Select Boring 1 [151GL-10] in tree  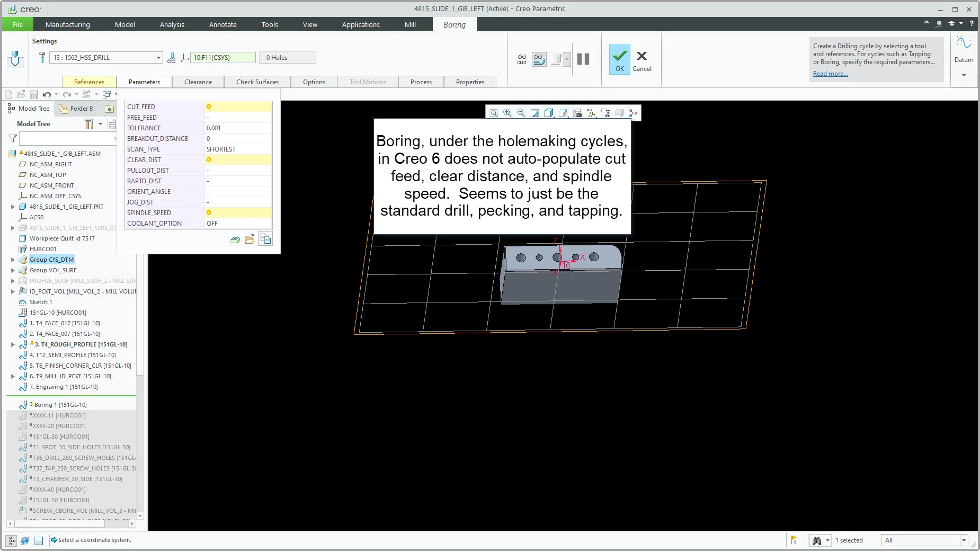[60, 405]
